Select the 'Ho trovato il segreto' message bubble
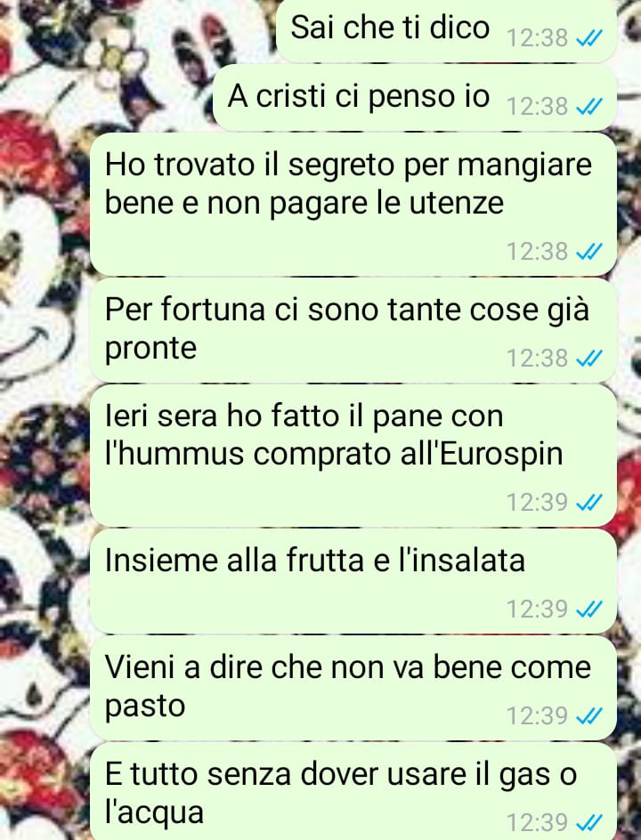Image resolution: width=641 pixels, height=840 pixels. click(353, 205)
